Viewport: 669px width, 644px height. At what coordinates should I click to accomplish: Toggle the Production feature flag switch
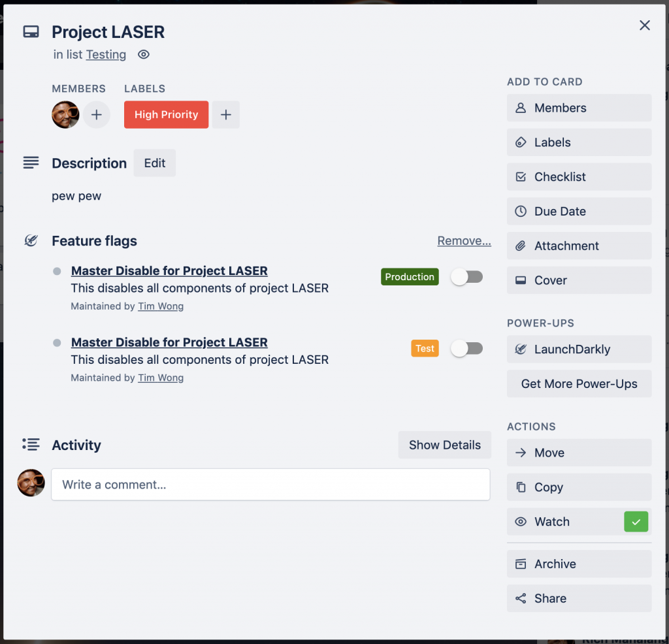(x=466, y=276)
